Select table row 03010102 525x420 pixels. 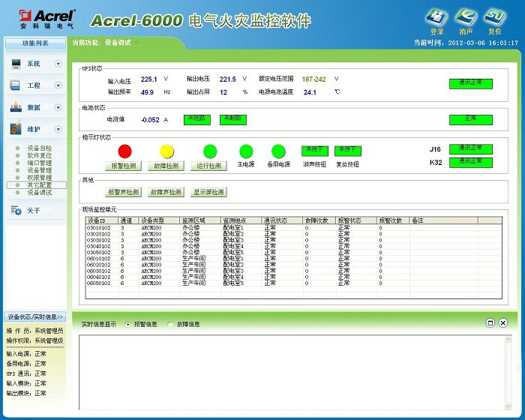pos(294,228)
